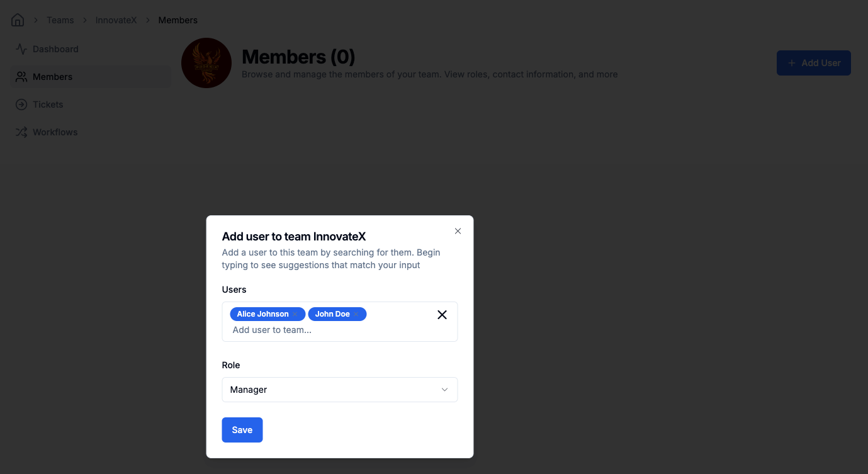Screen dimensions: 868x474
Task: Click the InnovateX team phoenix logo
Action: click(206, 62)
